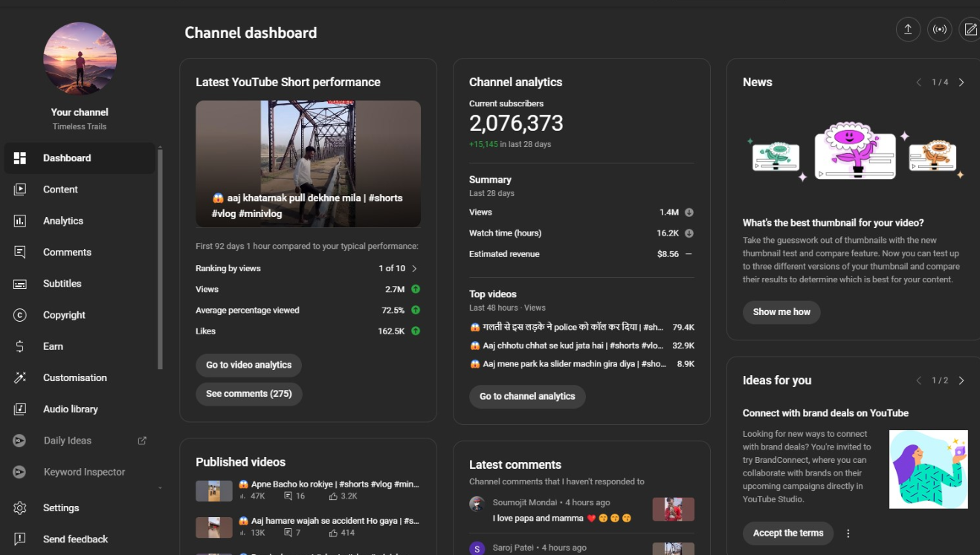Open Apne Bacho ko rokiye video thumbnail
Viewport: 980px width, 555px height.
pos(214,491)
